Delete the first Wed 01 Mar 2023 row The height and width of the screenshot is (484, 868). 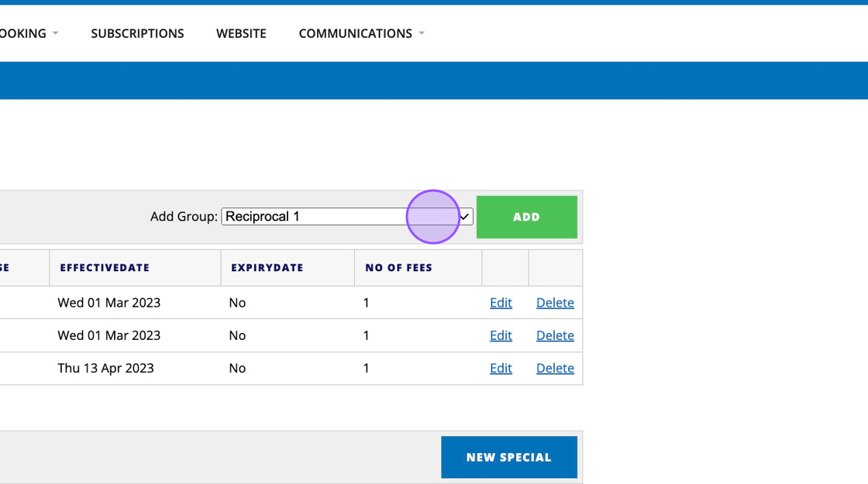pyautogui.click(x=555, y=303)
